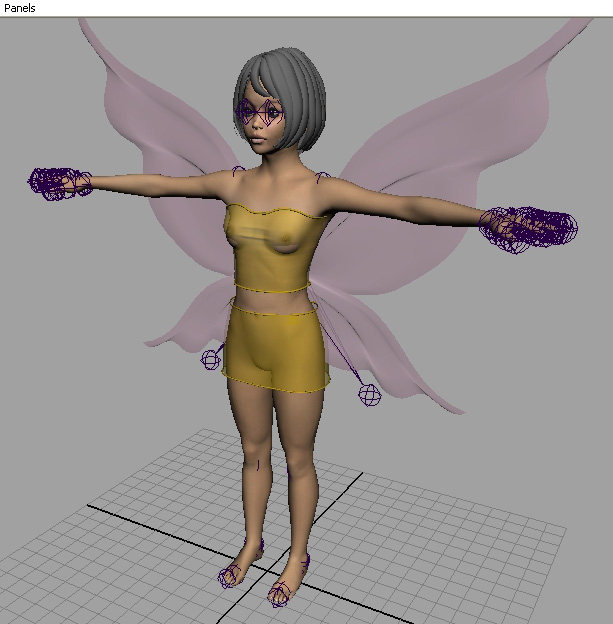
Task: Select the sphere control hanging below the right lower wing
Action: tap(370, 395)
